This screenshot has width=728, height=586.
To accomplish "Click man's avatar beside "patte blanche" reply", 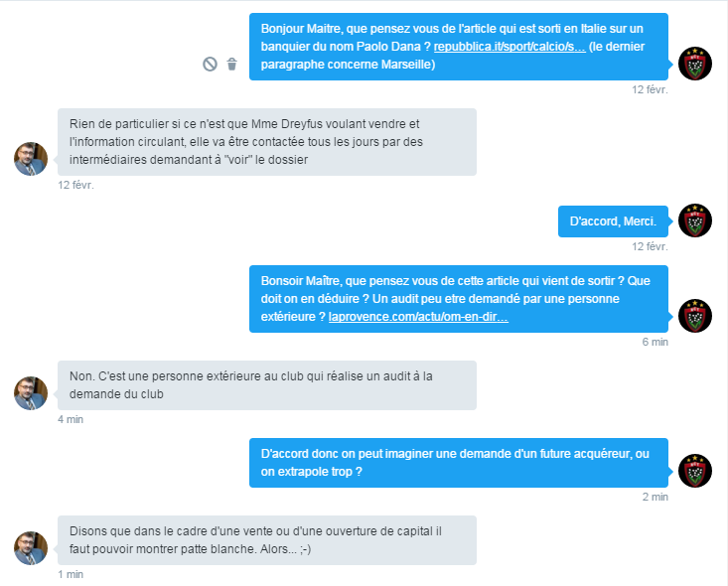I will tap(31, 548).
